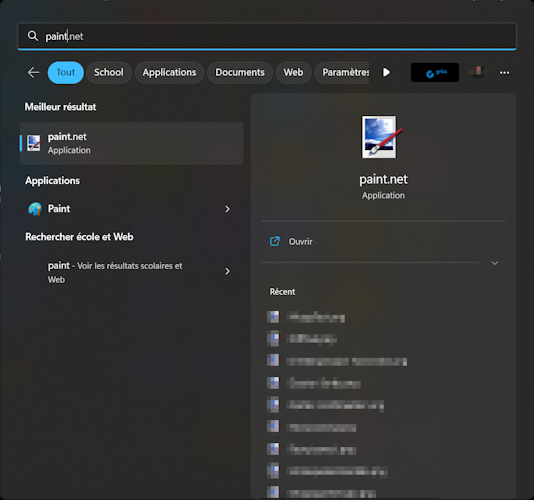
Task: Click the Récent section label
Action: click(282, 292)
